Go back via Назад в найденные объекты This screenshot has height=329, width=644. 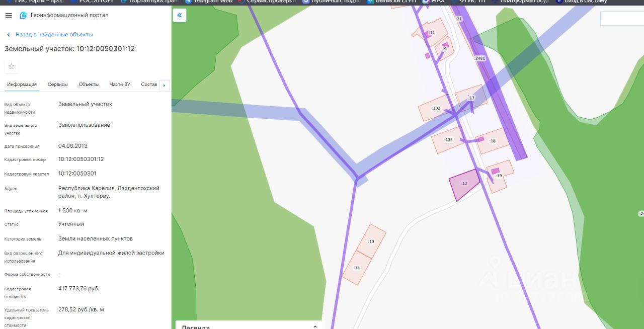tap(49, 34)
